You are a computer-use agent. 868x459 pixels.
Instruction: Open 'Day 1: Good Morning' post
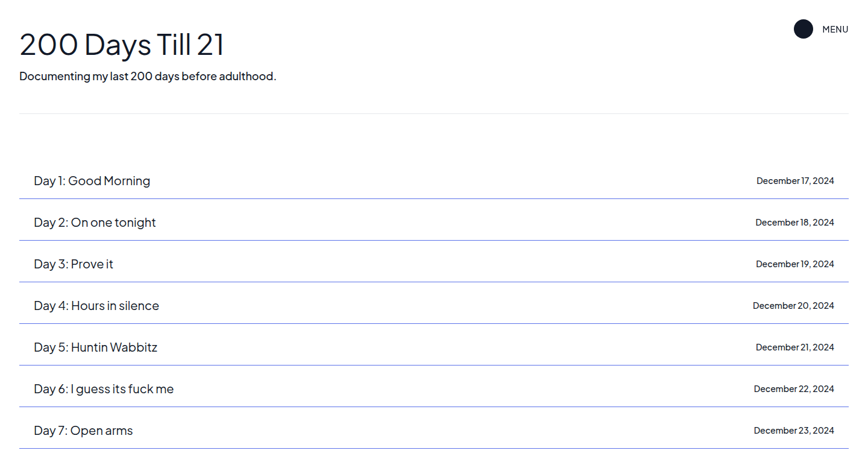click(92, 181)
